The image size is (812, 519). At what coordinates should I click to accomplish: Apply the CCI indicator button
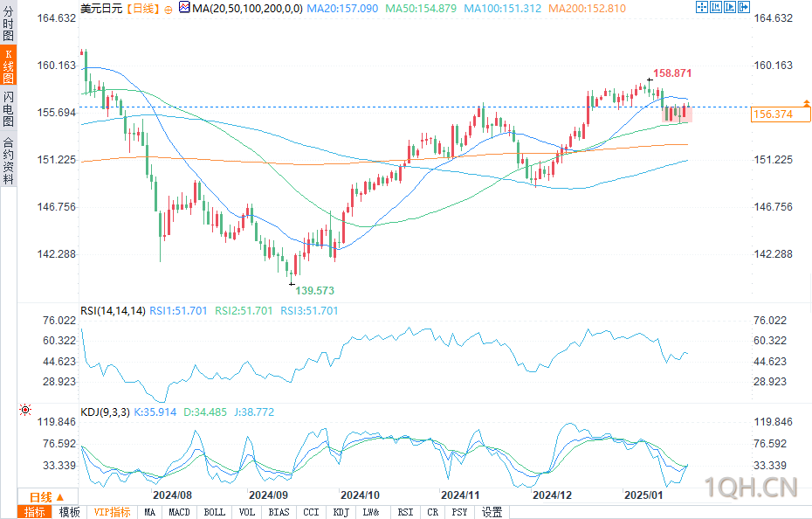[311, 512]
